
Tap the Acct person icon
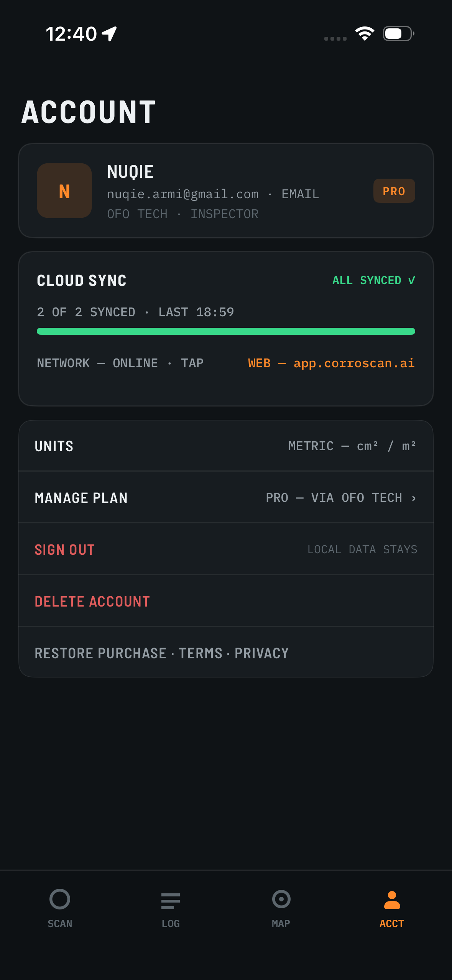[x=392, y=900]
